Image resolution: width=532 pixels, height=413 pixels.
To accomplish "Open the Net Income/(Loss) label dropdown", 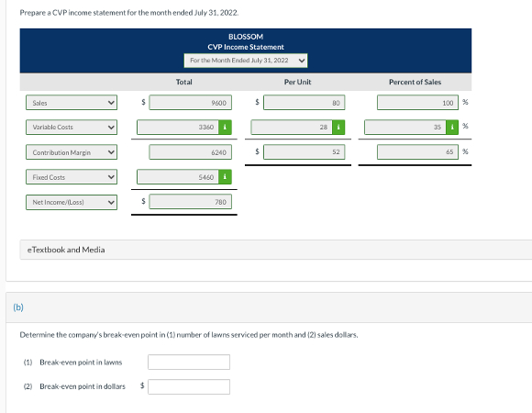I will [72, 202].
